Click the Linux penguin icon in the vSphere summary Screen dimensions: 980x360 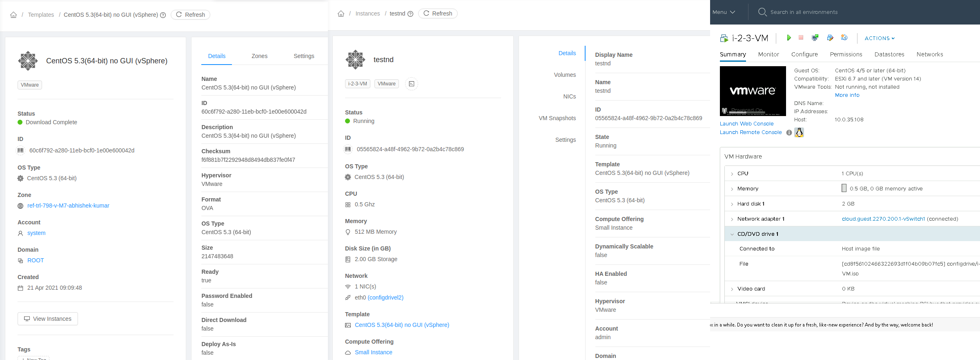coord(799,132)
